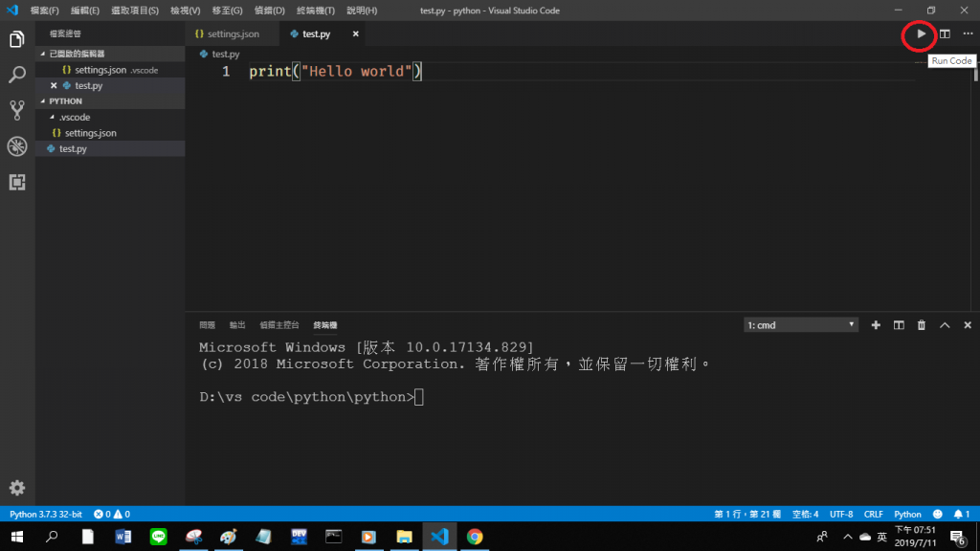Select Python 3.7.3 32-bit interpreter
This screenshot has height=551, width=980.
[x=46, y=514]
